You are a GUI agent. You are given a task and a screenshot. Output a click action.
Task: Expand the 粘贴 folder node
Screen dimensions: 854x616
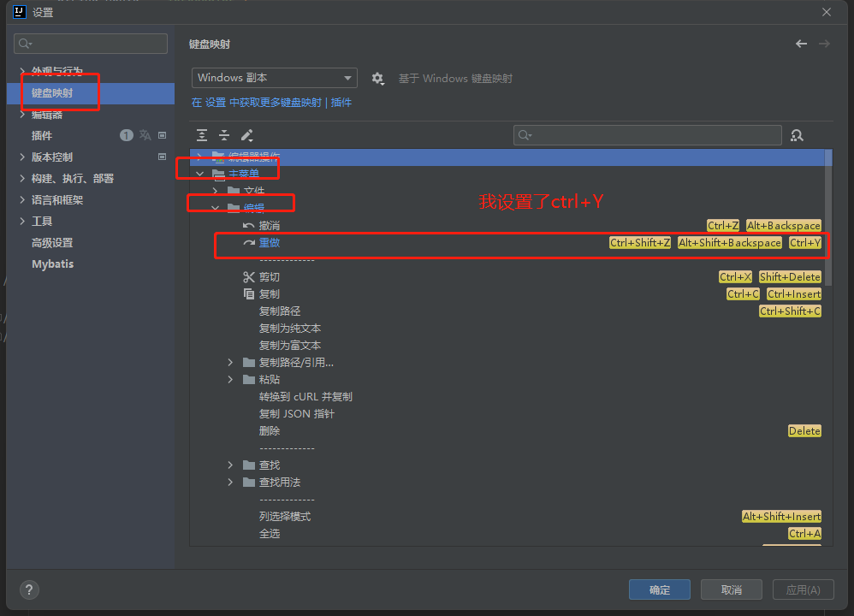point(230,380)
